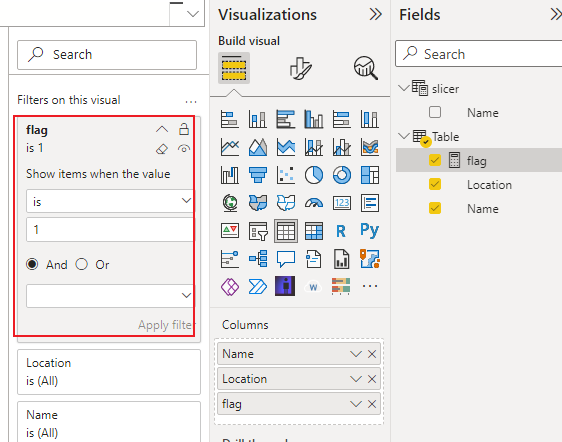
Task: Select the card (123) visual
Action: tap(342, 203)
